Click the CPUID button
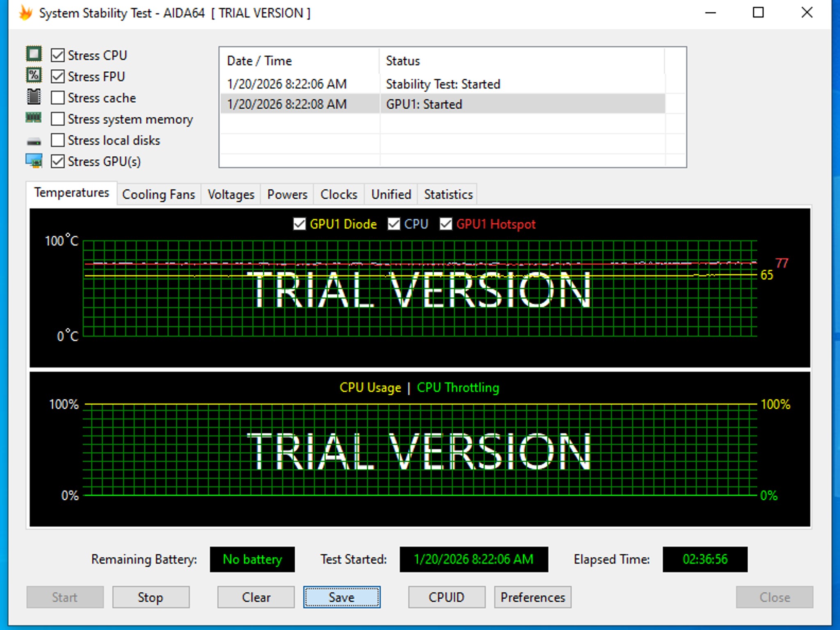 (446, 597)
